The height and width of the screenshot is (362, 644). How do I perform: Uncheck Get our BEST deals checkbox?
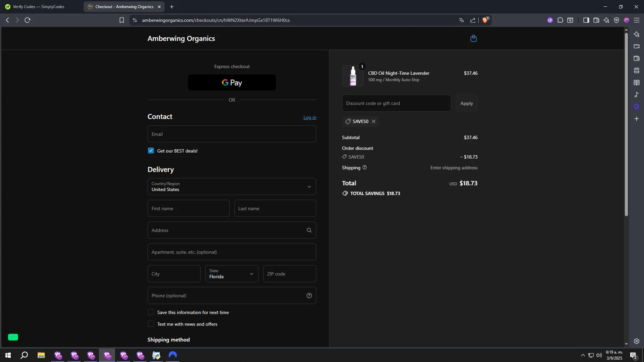coord(151,151)
